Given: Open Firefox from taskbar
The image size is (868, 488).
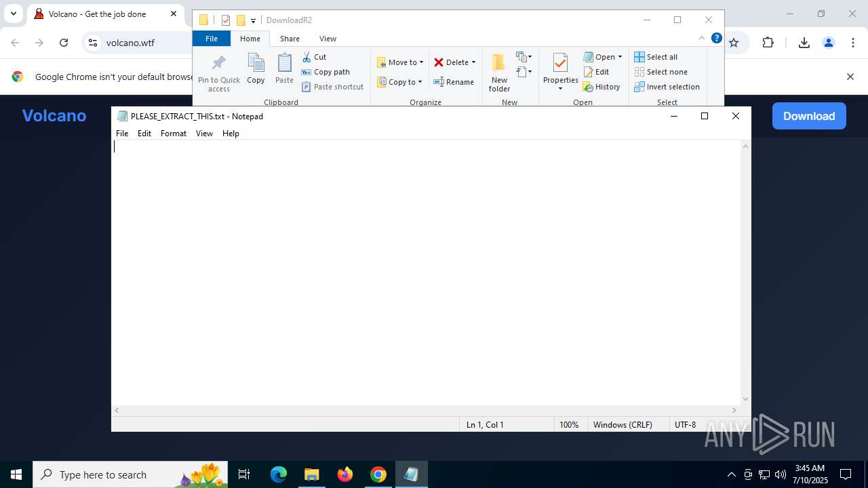Looking at the screenshot, I should pos(344,474).
